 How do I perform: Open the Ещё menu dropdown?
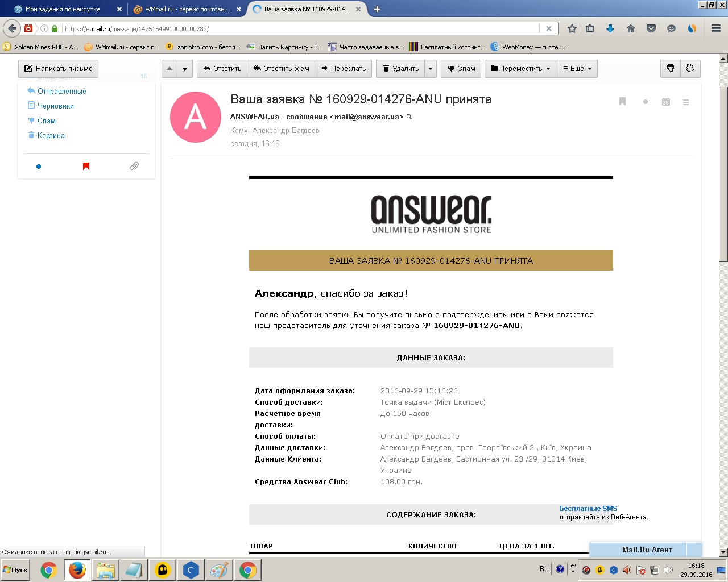click(577, 69)
